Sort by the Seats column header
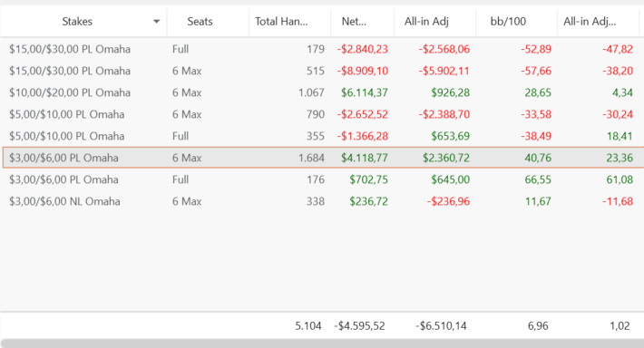The width and height of the screenshot is (644, 348). coord(200,22)
